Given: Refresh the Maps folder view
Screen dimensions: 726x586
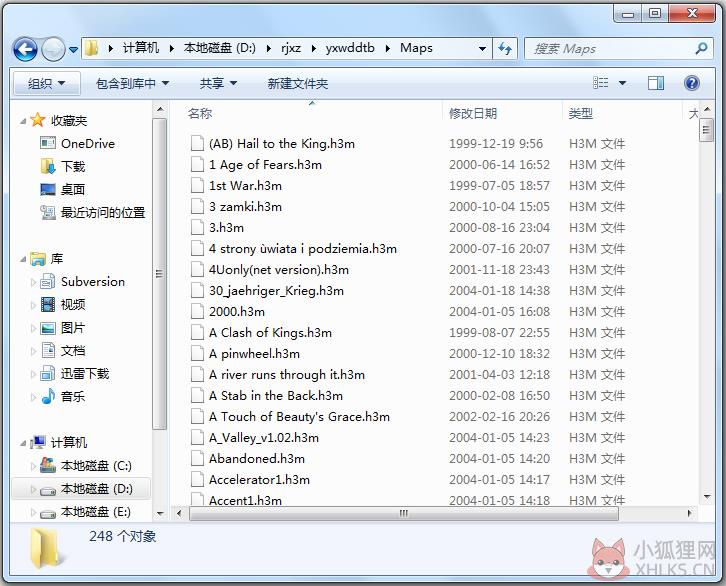Looking at the screenshot, I should pos(505,48).
